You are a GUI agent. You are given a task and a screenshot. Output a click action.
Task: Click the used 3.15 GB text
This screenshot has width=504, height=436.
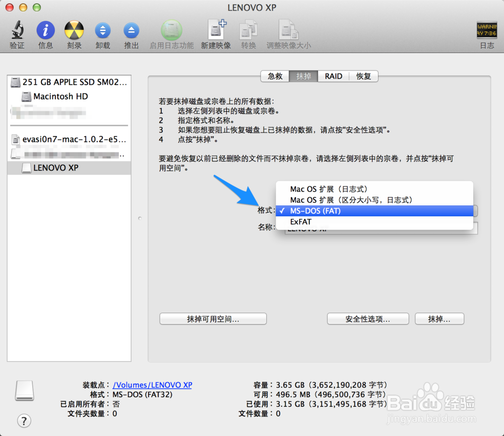332,404
